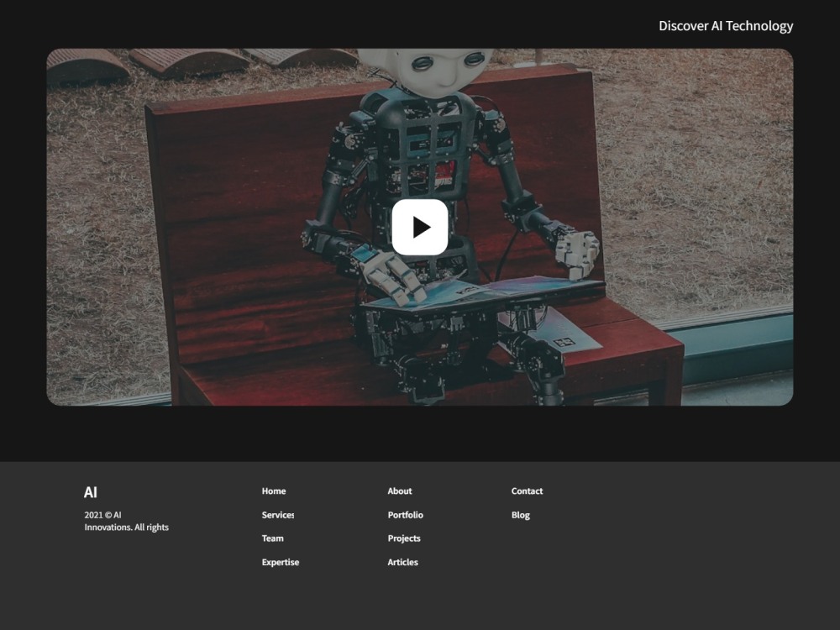Open the About footer link

[400, 491]
